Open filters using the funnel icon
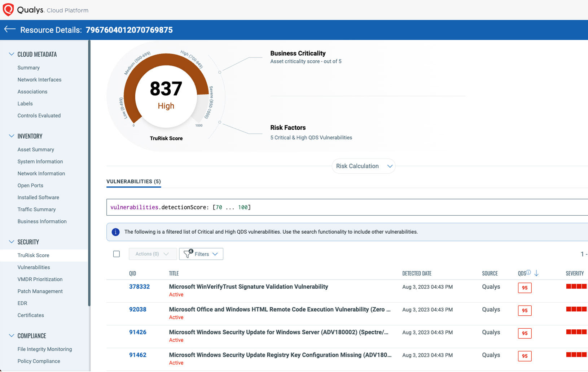588x372 pixels. (x=188, y=254)
